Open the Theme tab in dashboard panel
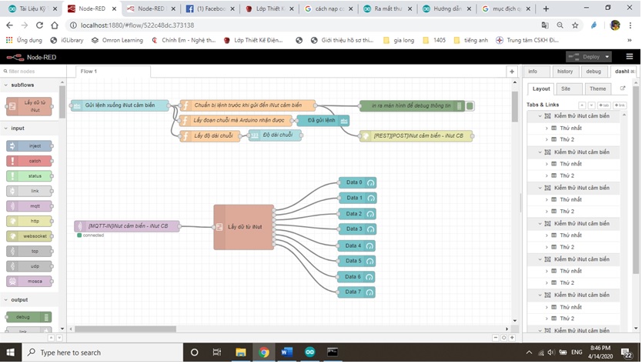642x364 pixels. click(x=597, y=88)
